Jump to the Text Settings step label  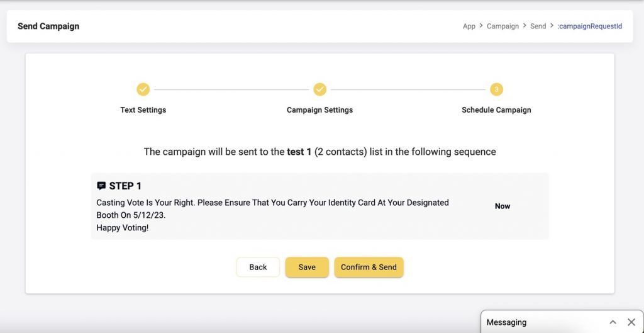click(x=143, y=110)
